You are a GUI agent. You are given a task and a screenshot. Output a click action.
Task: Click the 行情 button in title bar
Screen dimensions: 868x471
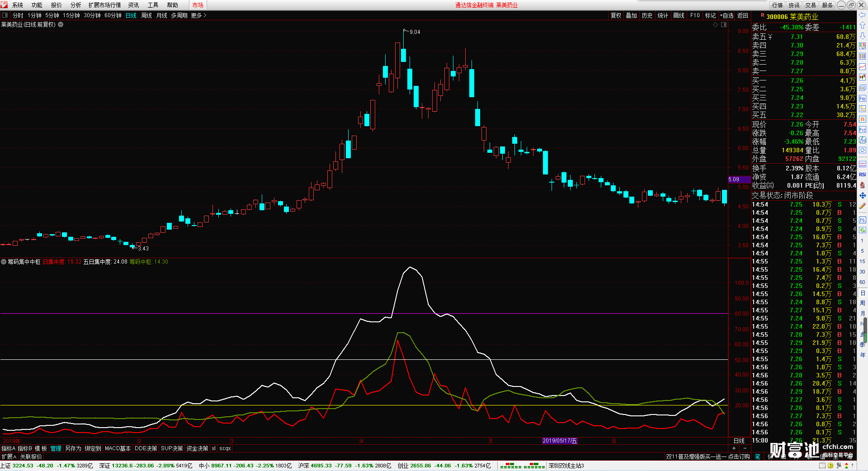click(x=778, y=5)
